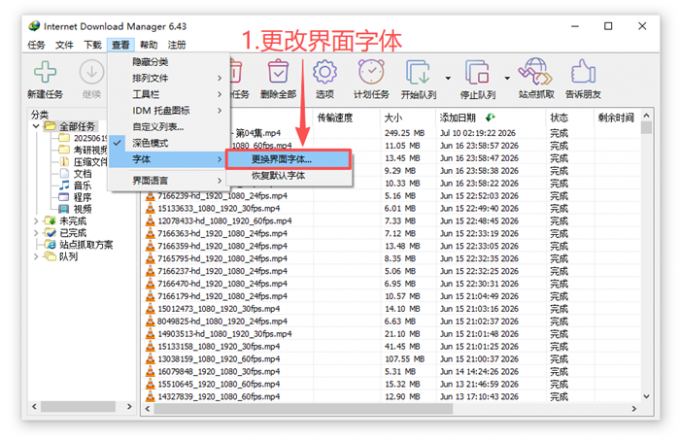Select file 7166363-hd_1920_1080_24fps.mp4
Viewport: 680px width, 440px height.
222,234
